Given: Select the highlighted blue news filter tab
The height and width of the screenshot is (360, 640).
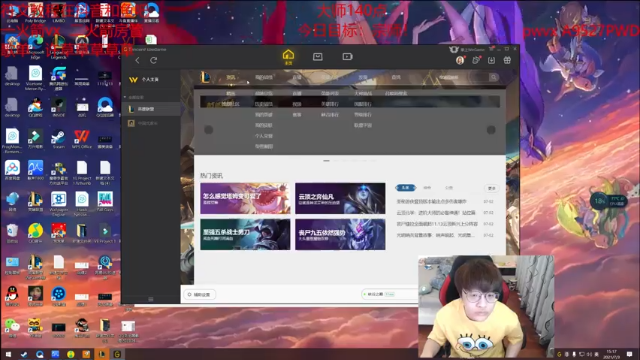Looking at the screenshot, I should (405, 188).
